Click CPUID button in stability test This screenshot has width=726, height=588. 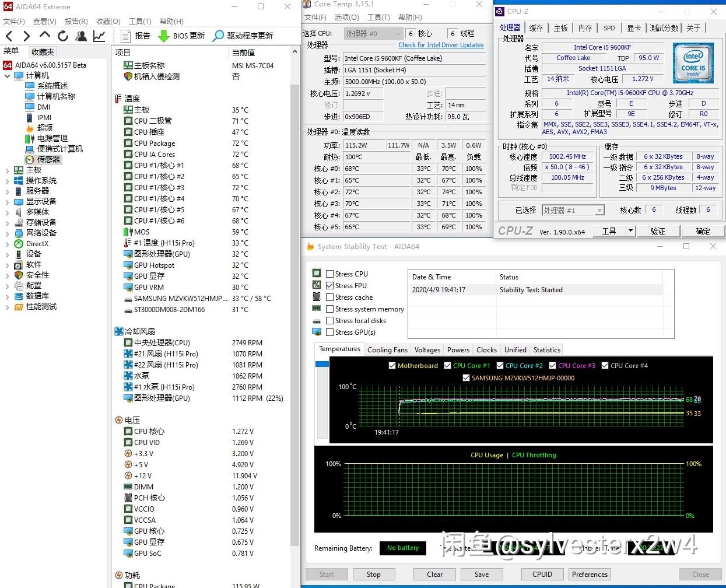point(542,575)
